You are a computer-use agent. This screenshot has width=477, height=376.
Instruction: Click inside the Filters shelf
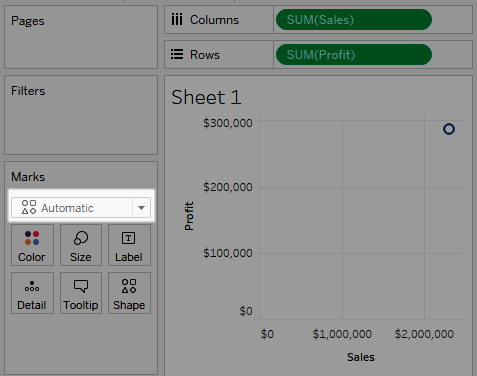pyautogui.click(x=81, y=115)
